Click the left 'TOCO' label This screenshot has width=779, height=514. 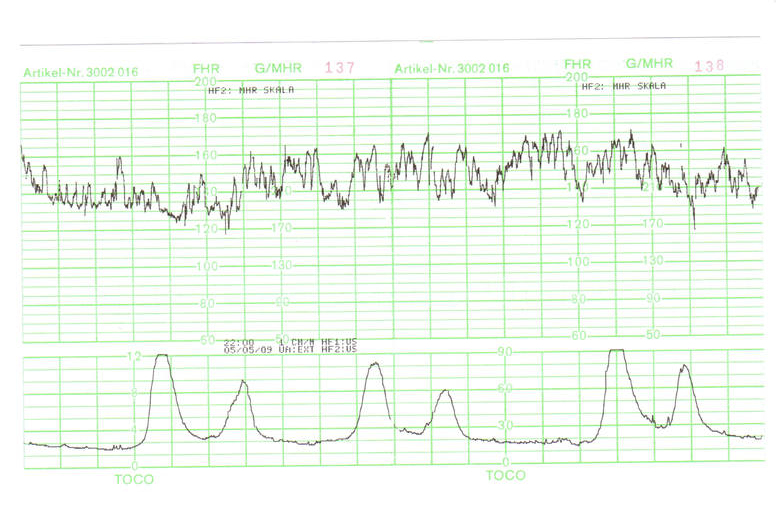[x=134, y=479]
